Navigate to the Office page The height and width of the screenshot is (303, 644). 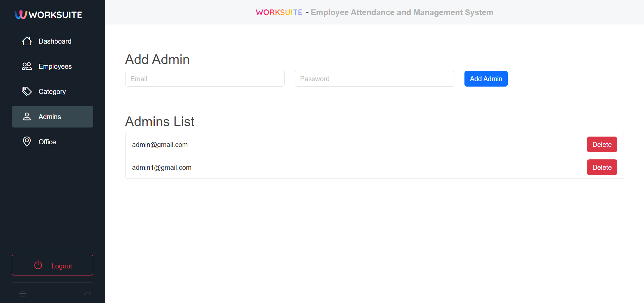[x=52, y=142]
